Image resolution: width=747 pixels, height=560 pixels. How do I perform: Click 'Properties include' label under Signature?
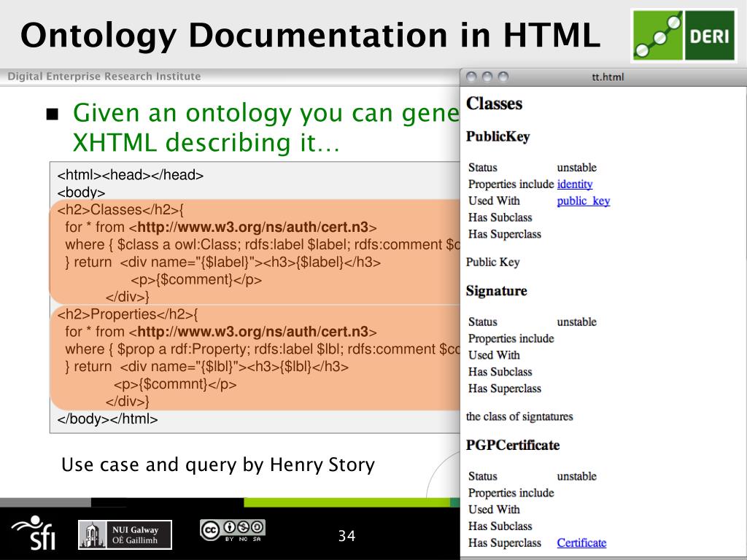(511, 338)
